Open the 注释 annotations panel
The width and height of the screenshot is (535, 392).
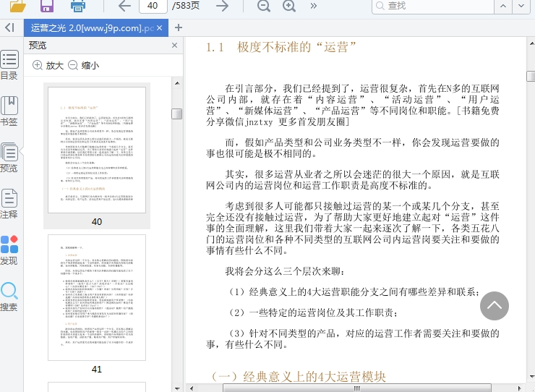tap(9, 204)
